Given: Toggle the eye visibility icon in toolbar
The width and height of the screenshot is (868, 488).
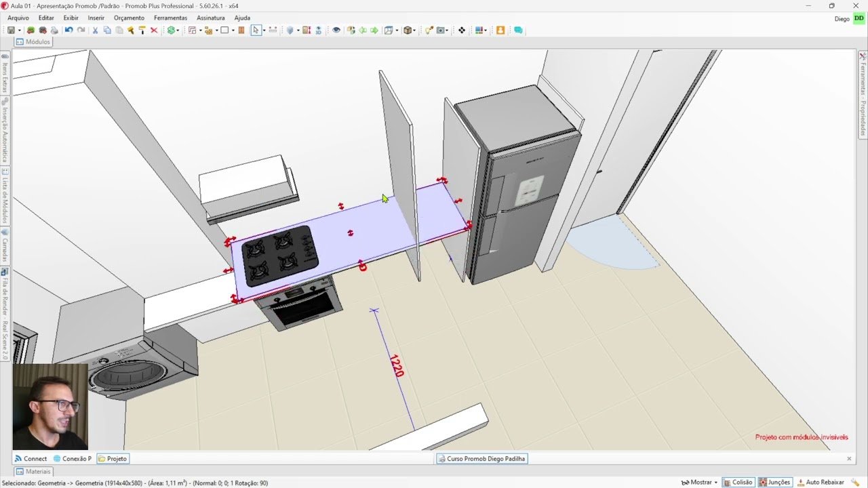Looking at the screenshot, I should (x=336, y=30).
